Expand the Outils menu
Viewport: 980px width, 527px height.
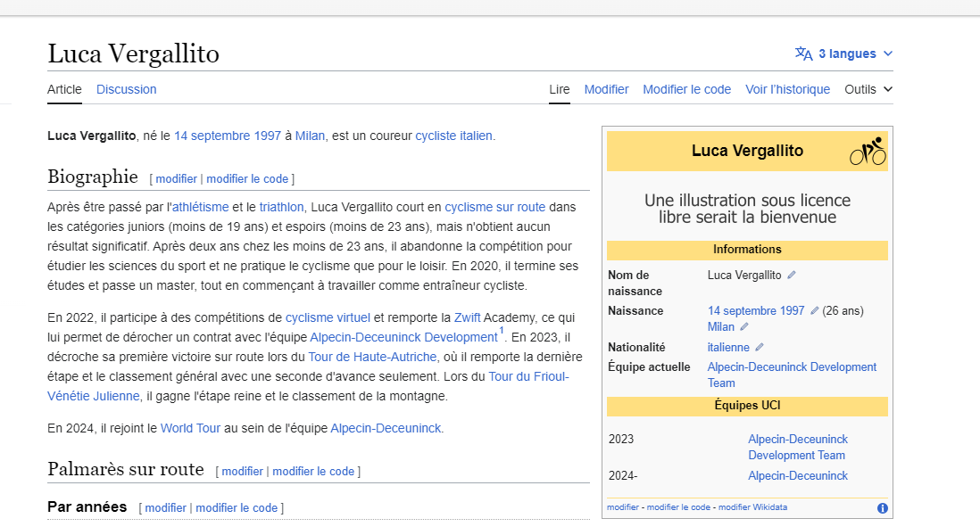pos(868,89)
